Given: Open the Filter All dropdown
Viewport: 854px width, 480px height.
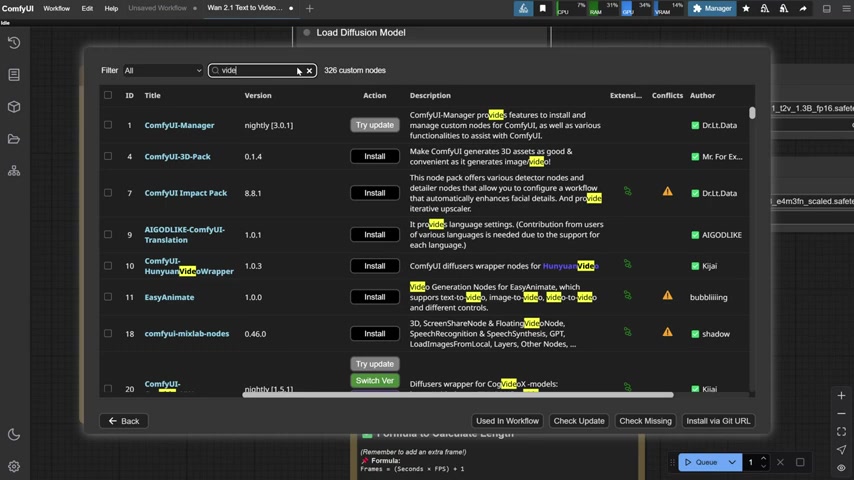Looking at the screenshot, I should 163,70.
